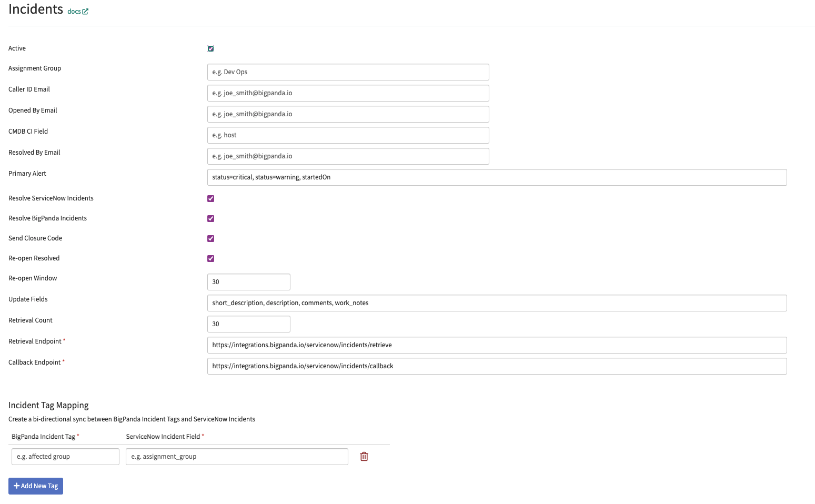815x504 pixels.
Task: Click the Re-open Window label
Action: [x=33, y=278]
